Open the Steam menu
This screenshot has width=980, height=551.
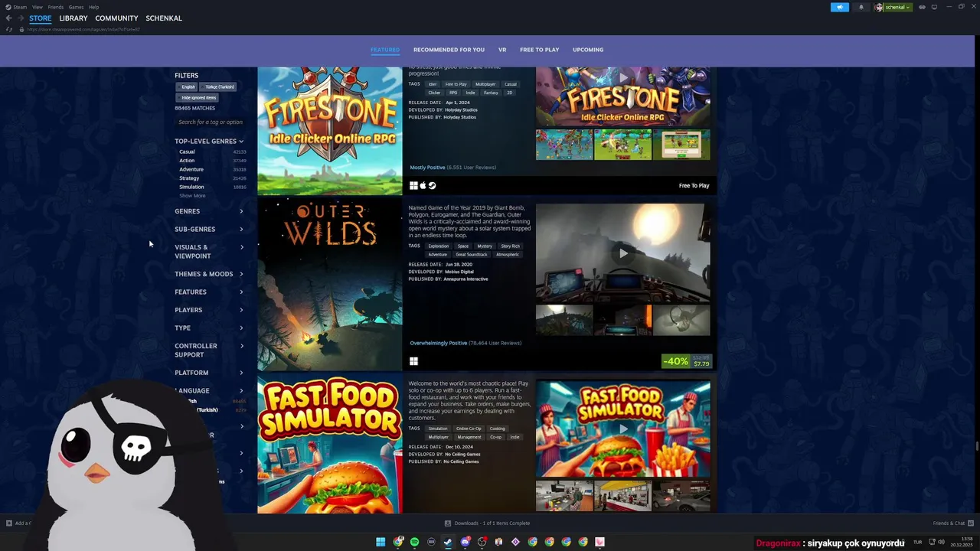(x=16, y=7)
